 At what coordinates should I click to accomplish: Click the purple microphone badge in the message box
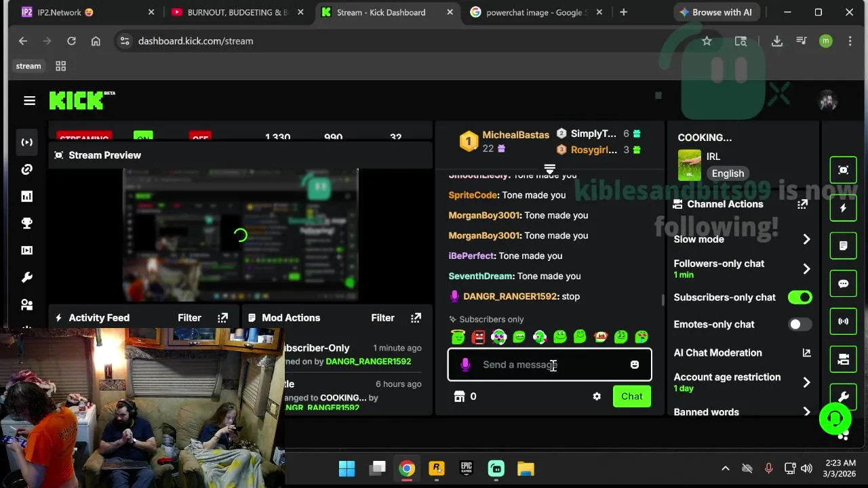[465, 365]
